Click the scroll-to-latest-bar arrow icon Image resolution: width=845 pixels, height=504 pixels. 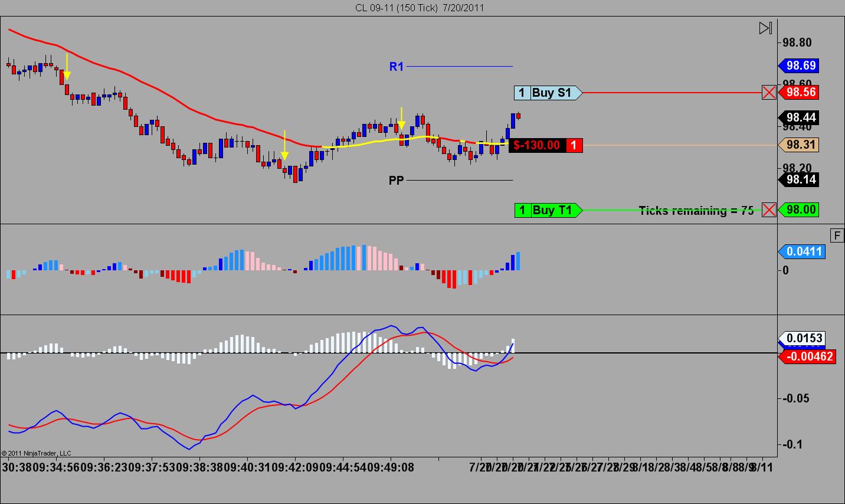[x=765, y=28]
